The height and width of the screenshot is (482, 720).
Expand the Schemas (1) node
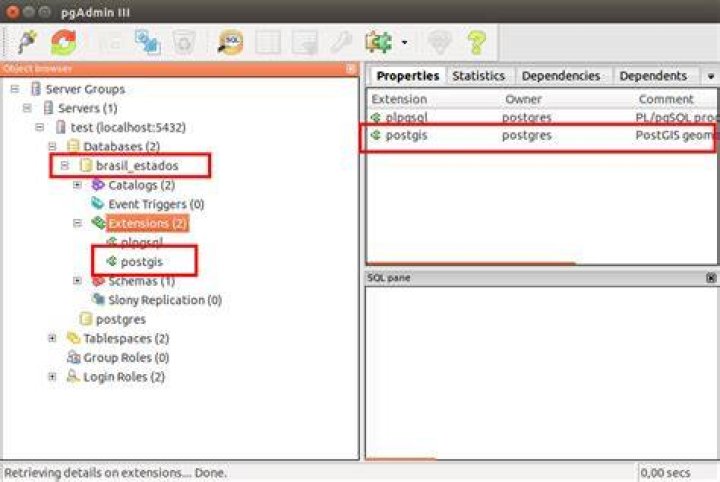click(x=77, y=280)
